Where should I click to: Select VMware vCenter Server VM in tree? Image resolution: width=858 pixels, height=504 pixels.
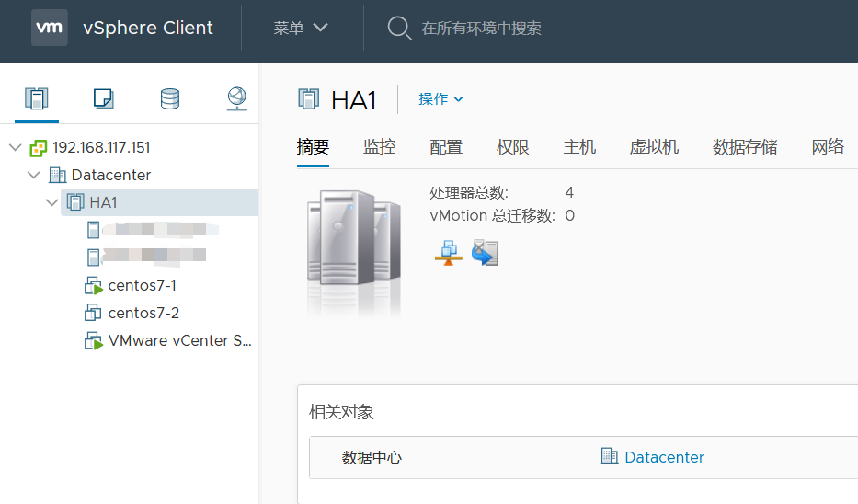179,340
